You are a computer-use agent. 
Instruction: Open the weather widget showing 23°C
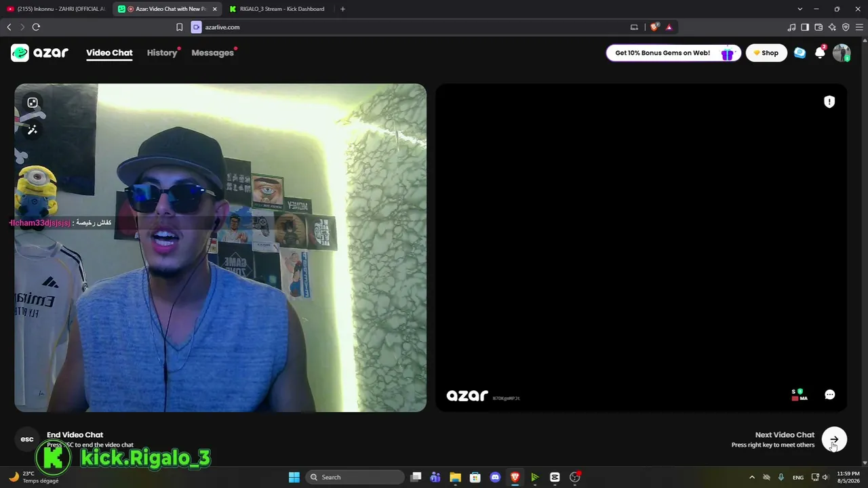[33, 477]
